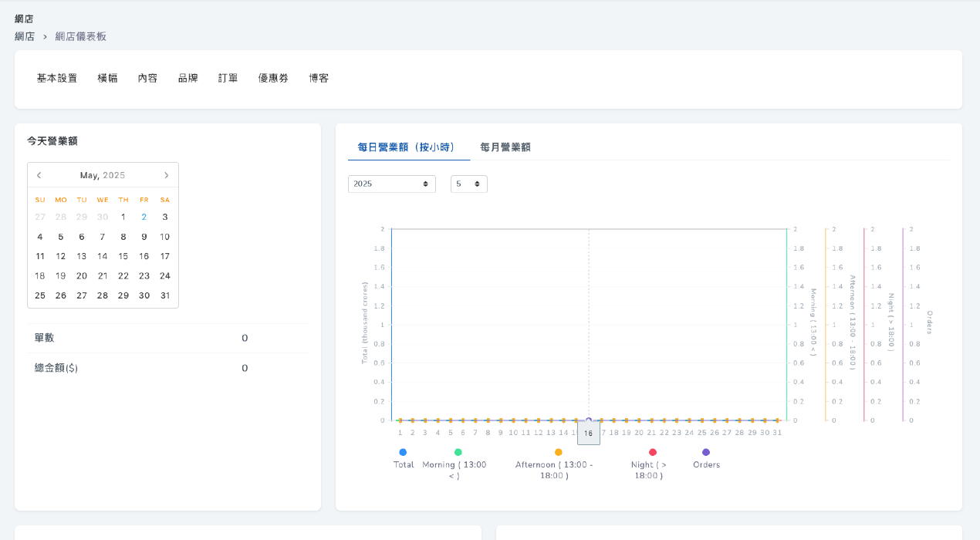Image resolution: width=980 pixels, height=540 pixels.
Task: Hide the Night series legend dot
Action: coord(652,452)
